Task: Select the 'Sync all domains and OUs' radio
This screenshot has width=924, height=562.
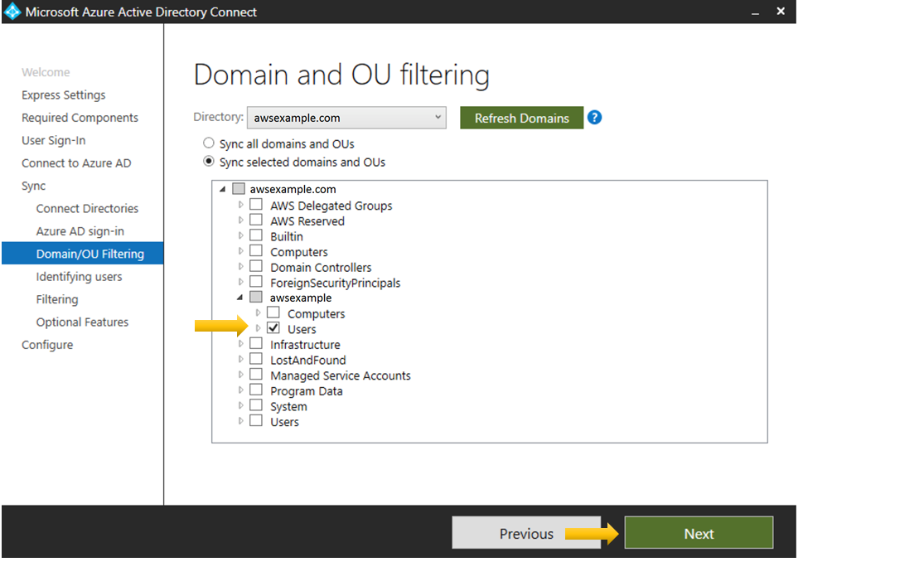Action: pyautogui.click(x=209, y=143)
